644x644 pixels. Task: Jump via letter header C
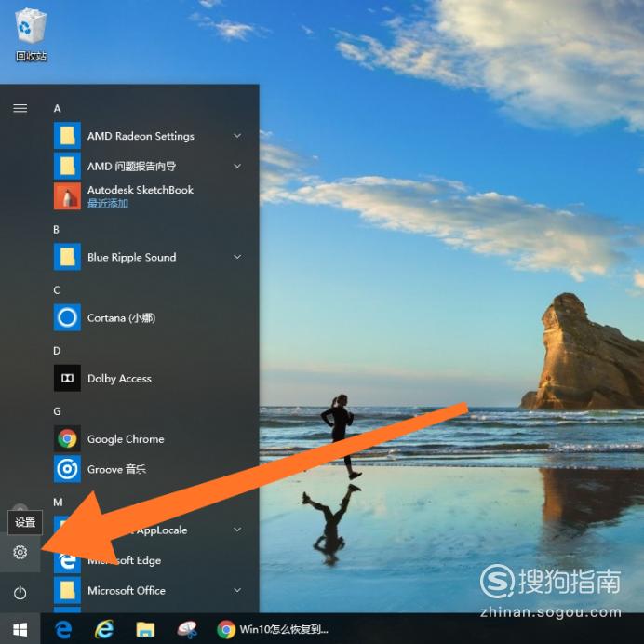[x=57, y=290]
